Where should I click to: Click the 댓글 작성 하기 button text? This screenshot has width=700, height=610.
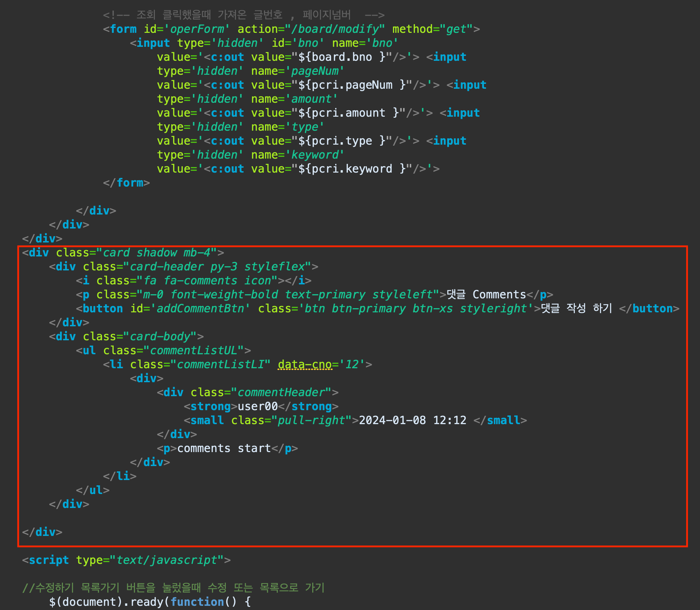point(577,308)
